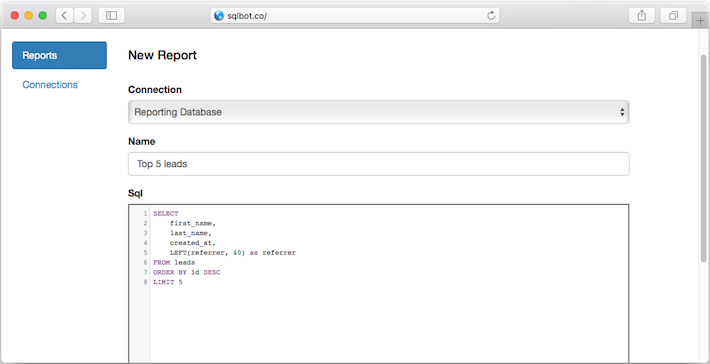Image resolution: width=710 pixels, height=364 pixels.
Task: Click the page vertical scrollbar
Action: point(703,158)
